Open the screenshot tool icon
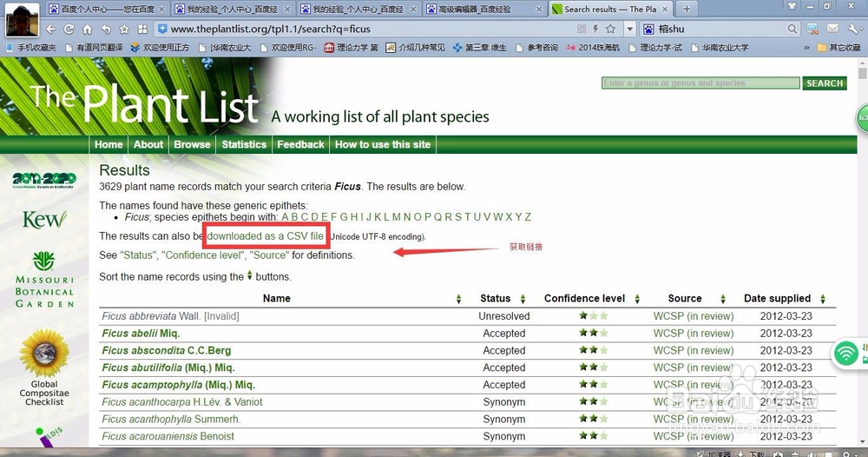Viewport: 868px width, 457px height. click(x=812, y=29)
